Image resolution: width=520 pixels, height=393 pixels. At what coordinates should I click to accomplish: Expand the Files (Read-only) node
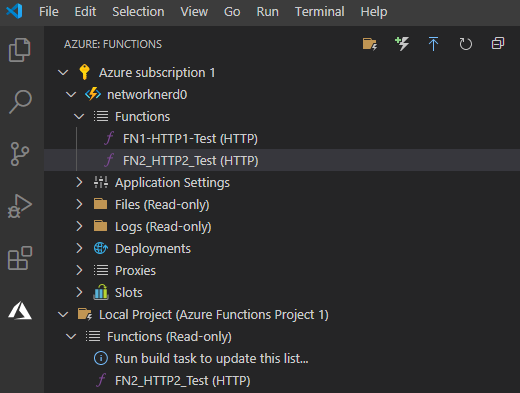[79, 204]
